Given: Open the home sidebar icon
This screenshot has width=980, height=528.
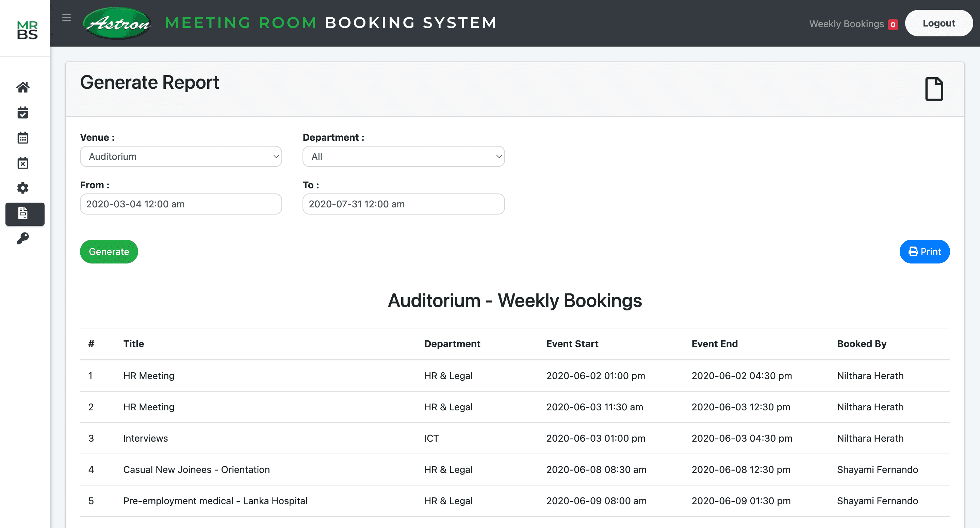Looking at the screenshot, I should (x=23, y=87).
